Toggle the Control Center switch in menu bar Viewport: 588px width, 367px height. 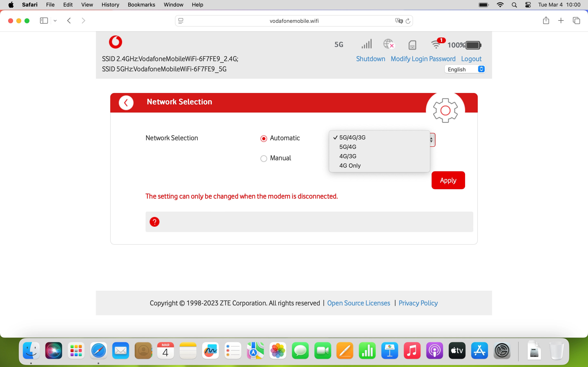528,5
